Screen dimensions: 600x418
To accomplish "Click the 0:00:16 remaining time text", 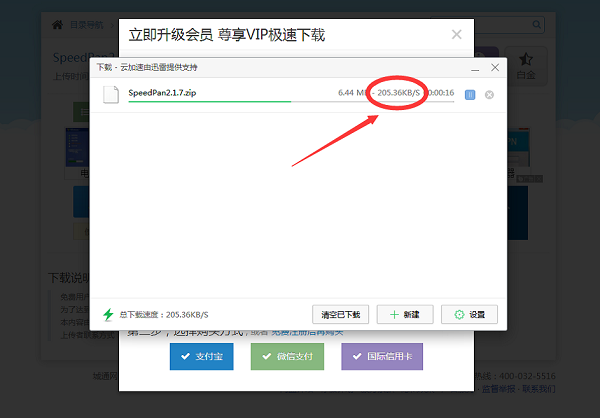I will coord(441,93).
